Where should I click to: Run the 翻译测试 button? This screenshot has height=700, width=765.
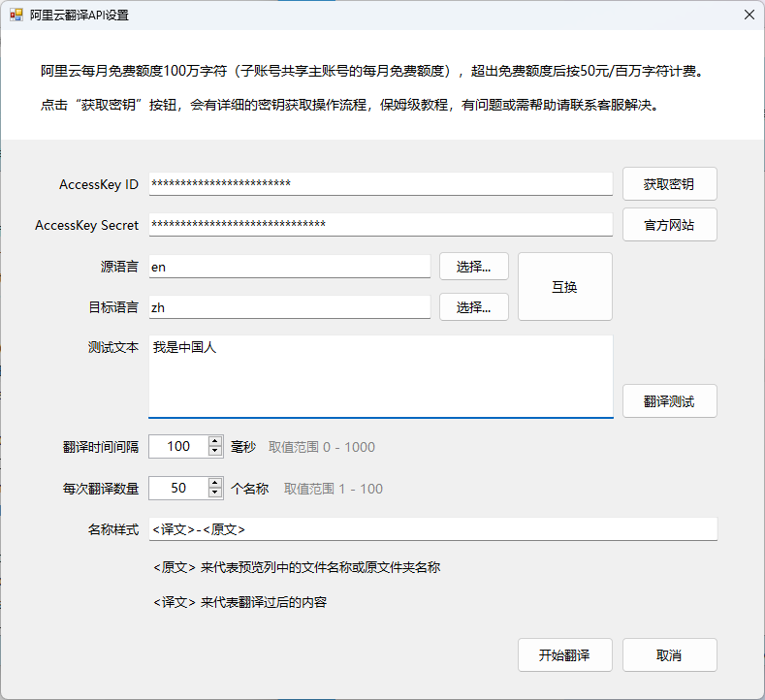[x=669, y=401]
